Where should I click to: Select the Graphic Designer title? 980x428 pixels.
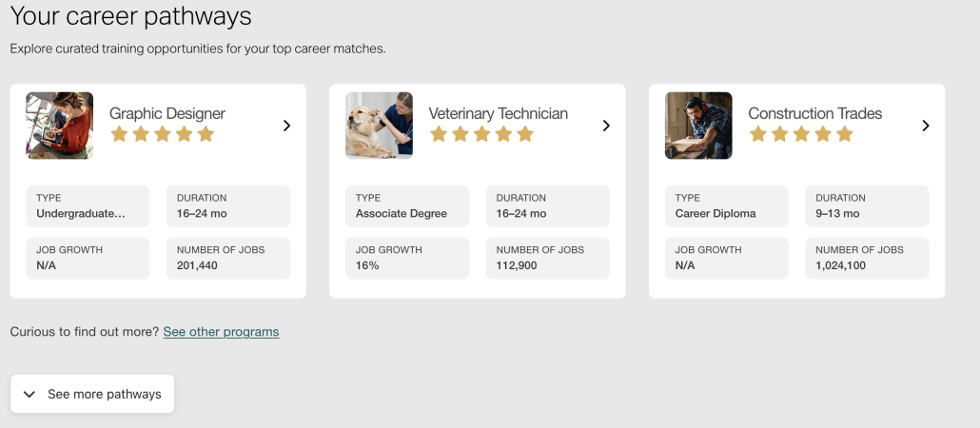tap(167, 113)
